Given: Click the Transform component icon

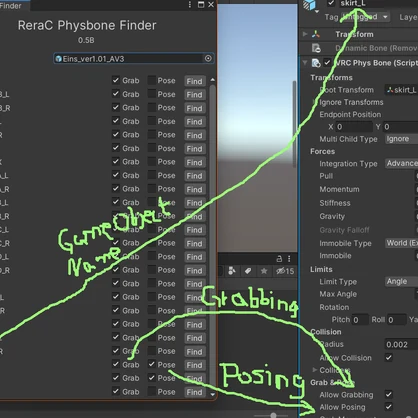Looking at the screenshot, I should [x=315, y=34].
